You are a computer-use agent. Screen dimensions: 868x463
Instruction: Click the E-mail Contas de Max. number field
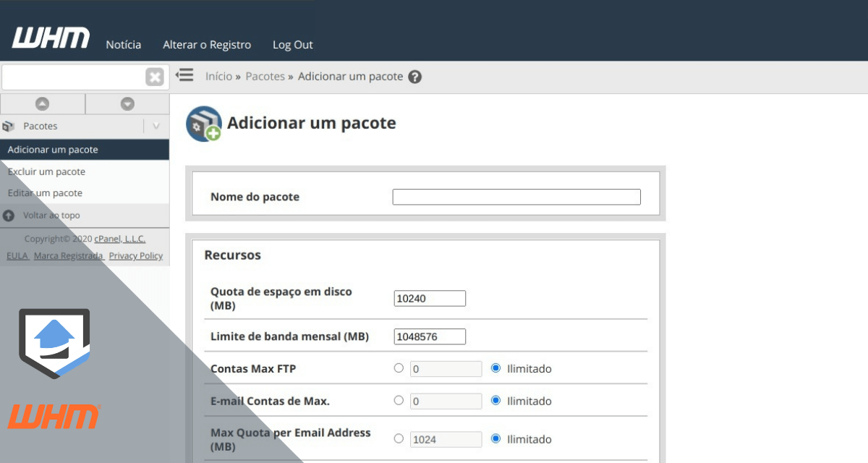tap(446, 401)
